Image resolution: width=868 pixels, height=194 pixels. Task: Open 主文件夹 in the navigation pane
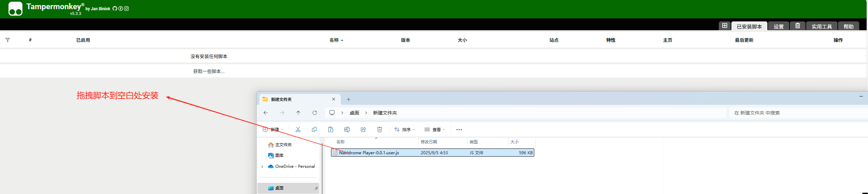click(x=283, y=145)
